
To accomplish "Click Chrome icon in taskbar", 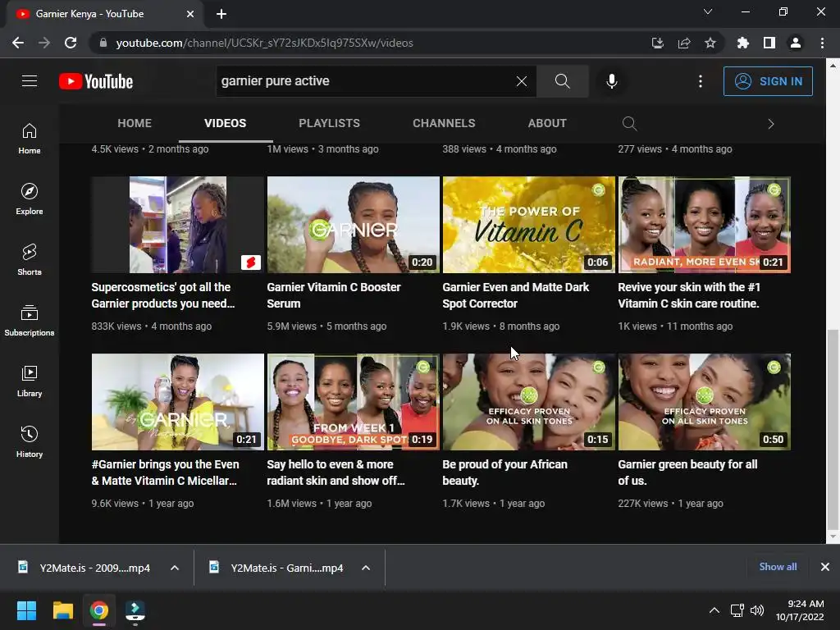I will click(98, 610).
